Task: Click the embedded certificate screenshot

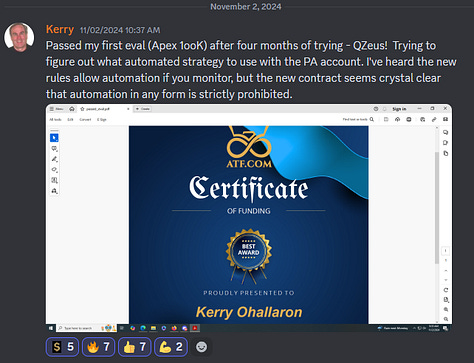Action: 249,218
